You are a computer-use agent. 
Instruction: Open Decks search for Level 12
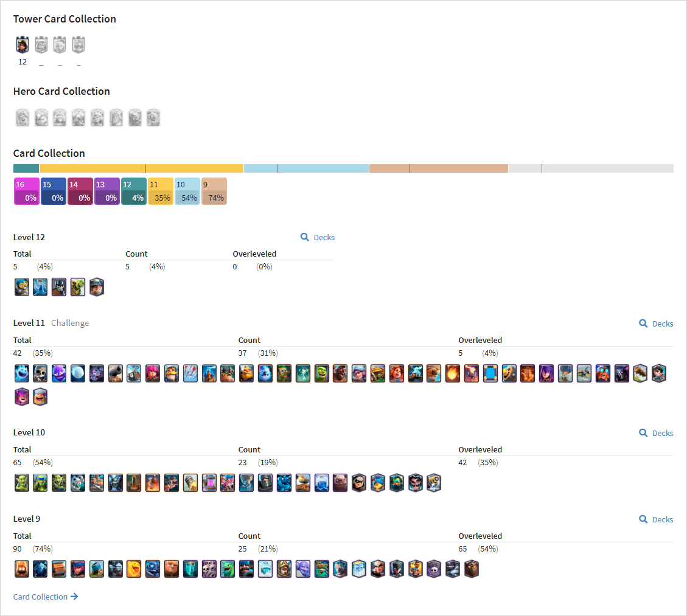(x=318, y=237)
